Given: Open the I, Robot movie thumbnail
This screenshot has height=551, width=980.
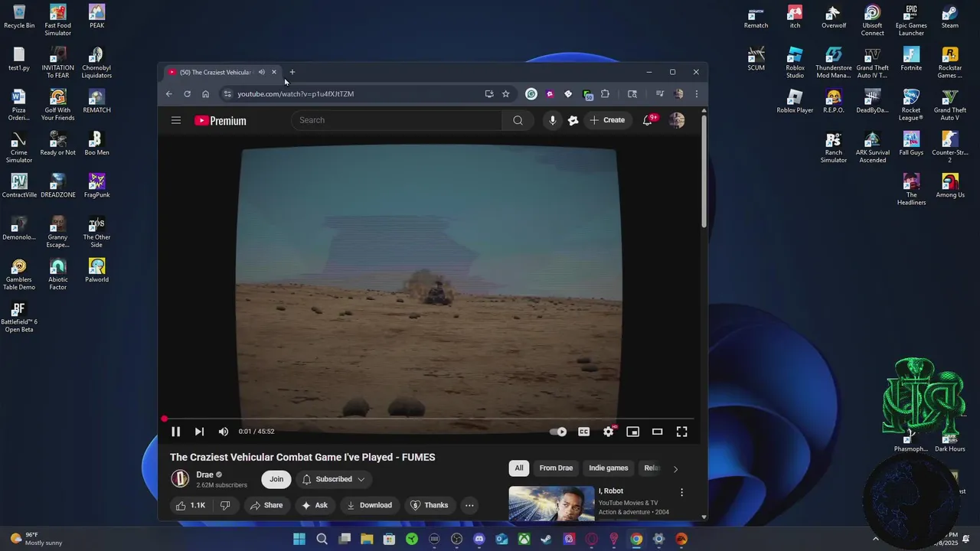Looking at the screenshot, I should [551, 503].
